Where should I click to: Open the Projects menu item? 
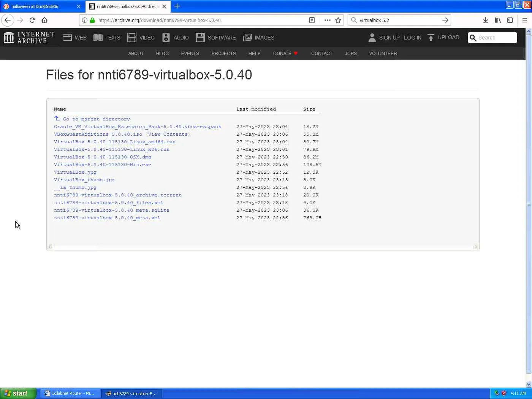(x=224, y=54)
